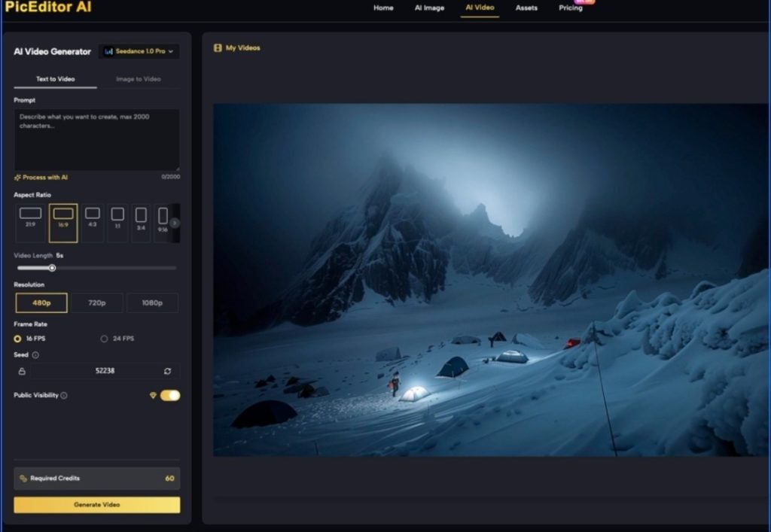Click the Process with AI link
771x532 pixels.
41,178
